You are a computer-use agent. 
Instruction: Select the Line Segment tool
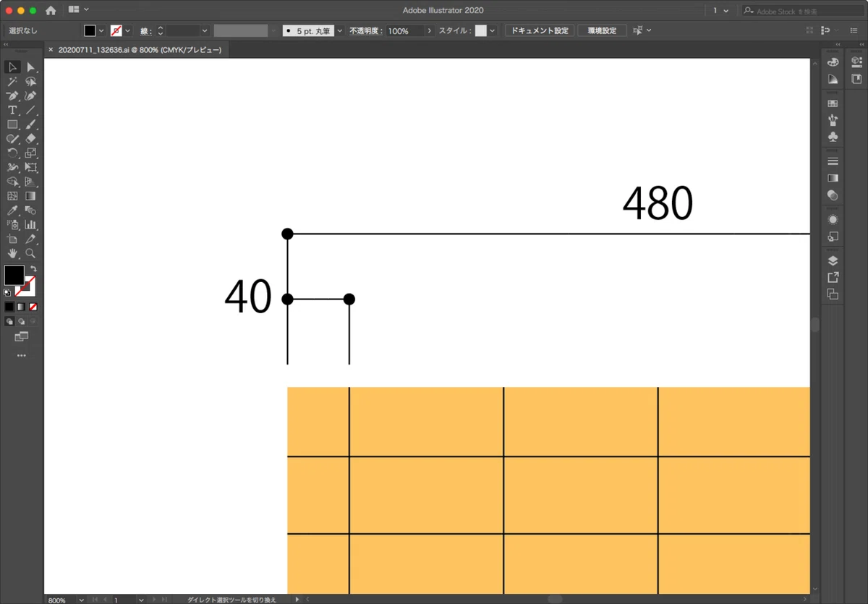(x=30, y=110)
